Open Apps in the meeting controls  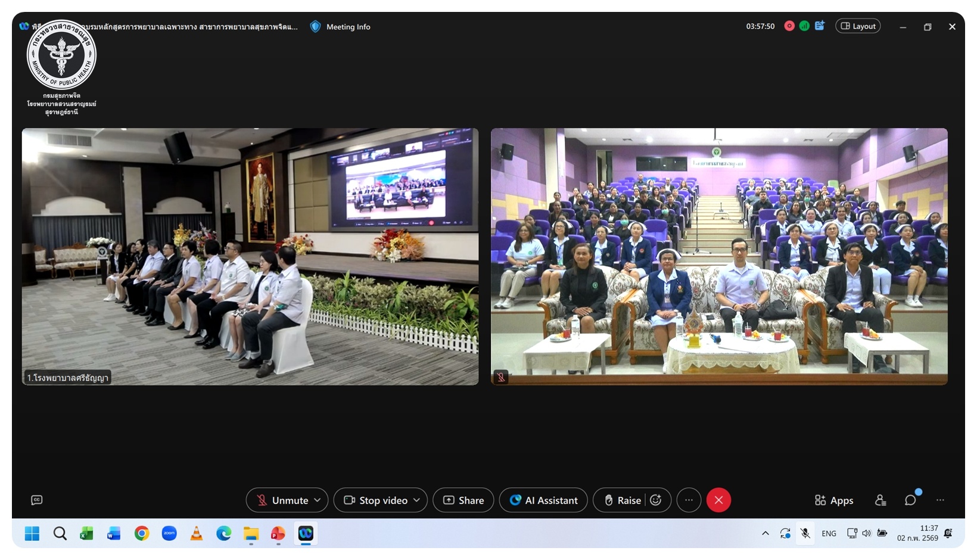(x=834, y=500)
